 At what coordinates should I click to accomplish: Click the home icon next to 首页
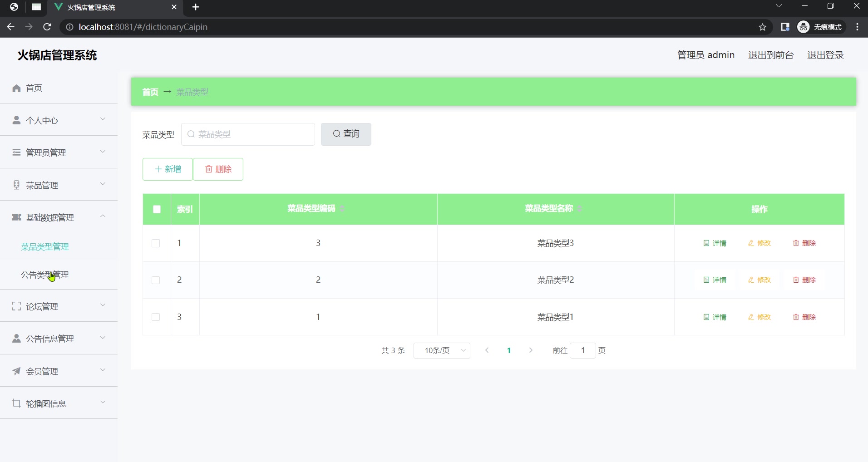pyautogui.click(x=16, y=88)
